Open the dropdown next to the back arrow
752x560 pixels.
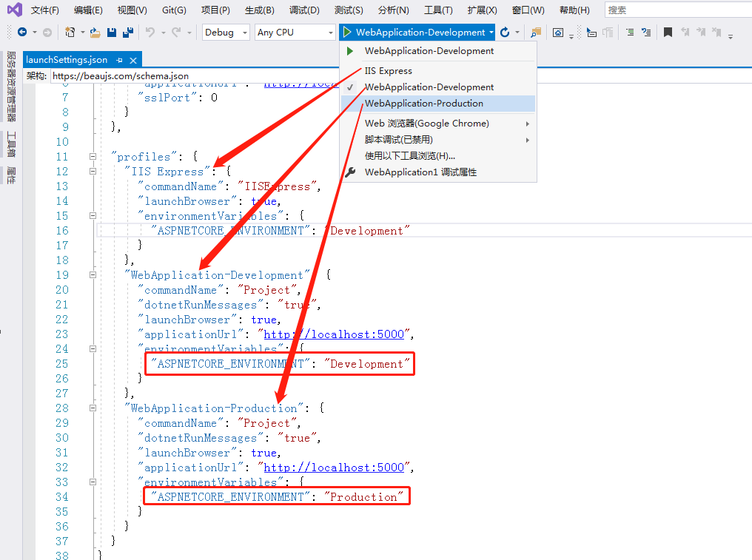click(x=35, y=32)
